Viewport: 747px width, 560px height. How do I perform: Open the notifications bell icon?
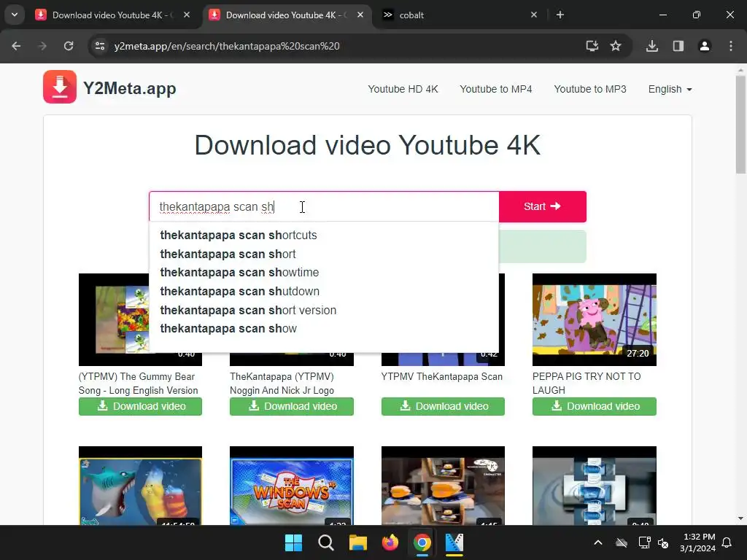point(727,542)
